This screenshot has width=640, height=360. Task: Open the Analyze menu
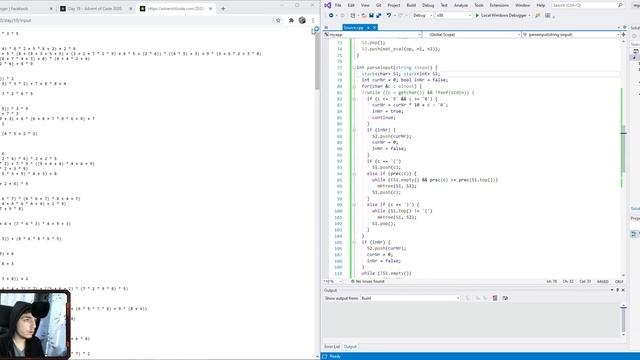(461, 5)
